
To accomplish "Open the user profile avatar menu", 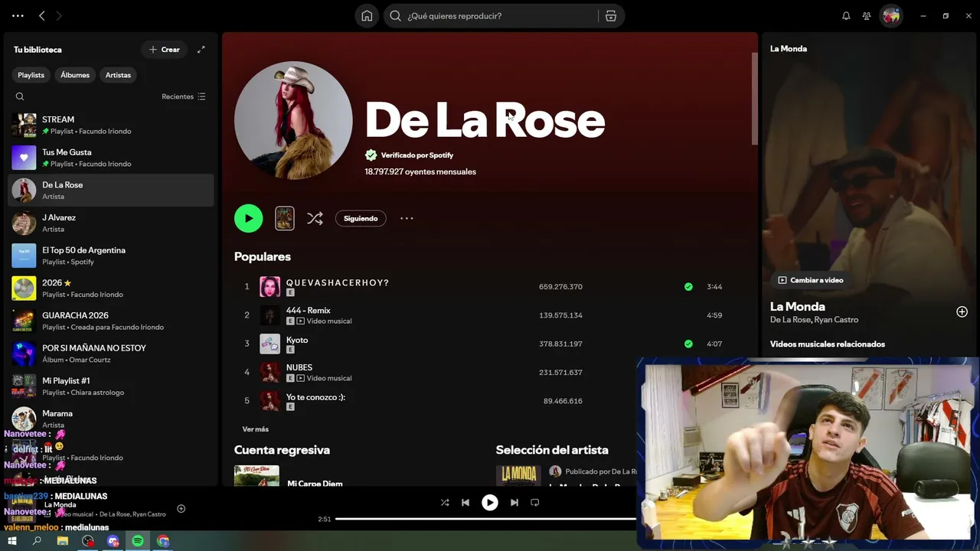I will (890, 16).
